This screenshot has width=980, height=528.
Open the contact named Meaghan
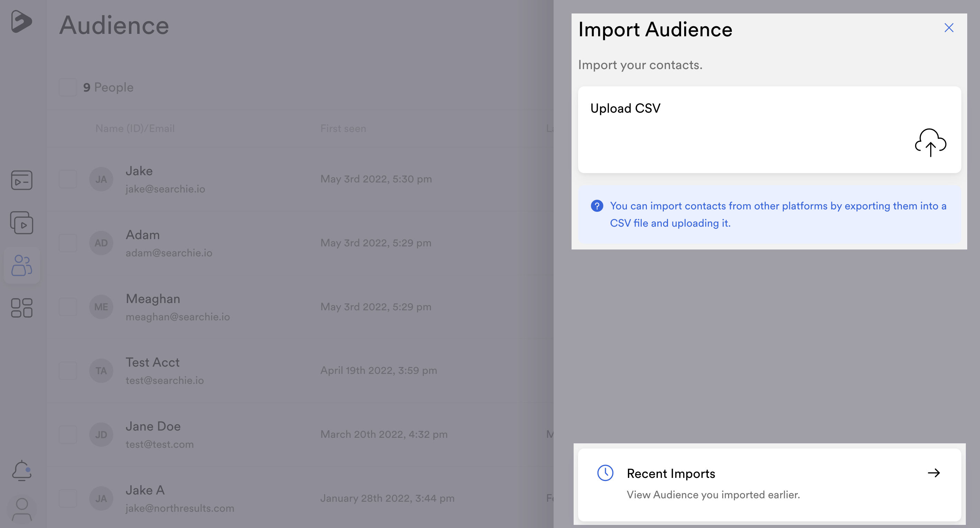153,299
